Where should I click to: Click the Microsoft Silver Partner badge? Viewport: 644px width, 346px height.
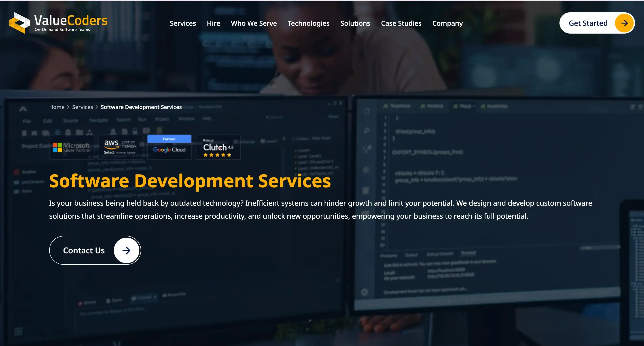(x=72, y=147)
